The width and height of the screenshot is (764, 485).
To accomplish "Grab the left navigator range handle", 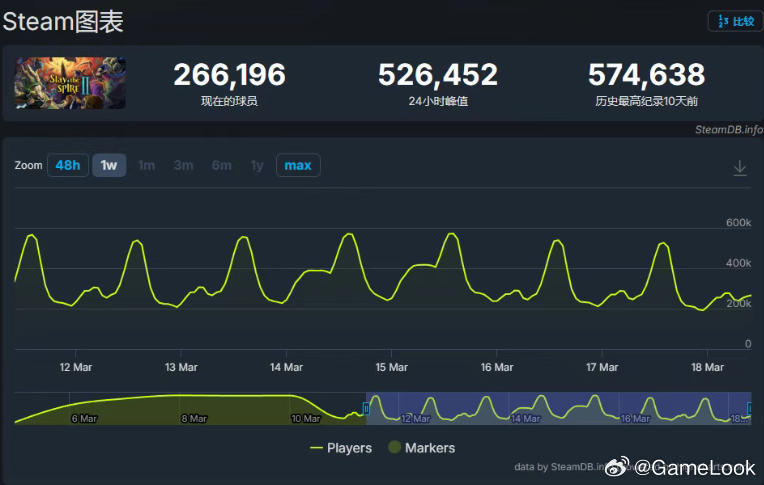I will pyautogui.click(x=366, y=408).
